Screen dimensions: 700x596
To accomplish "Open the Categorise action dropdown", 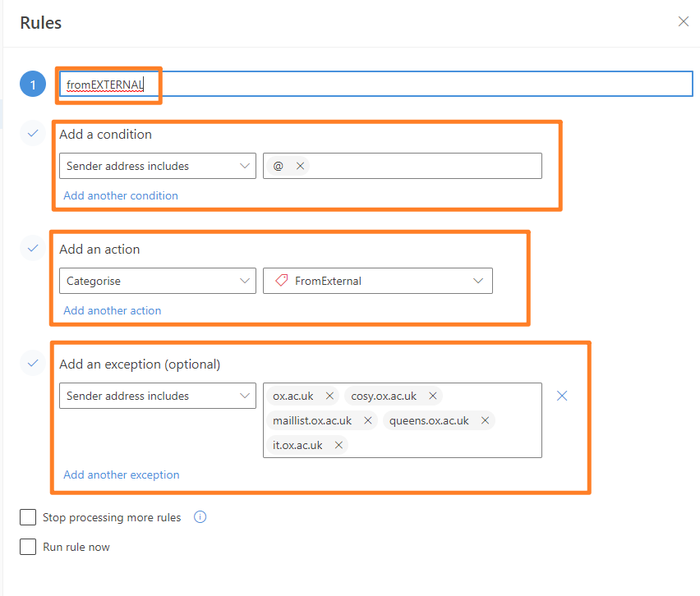I will tap(158, 281).
